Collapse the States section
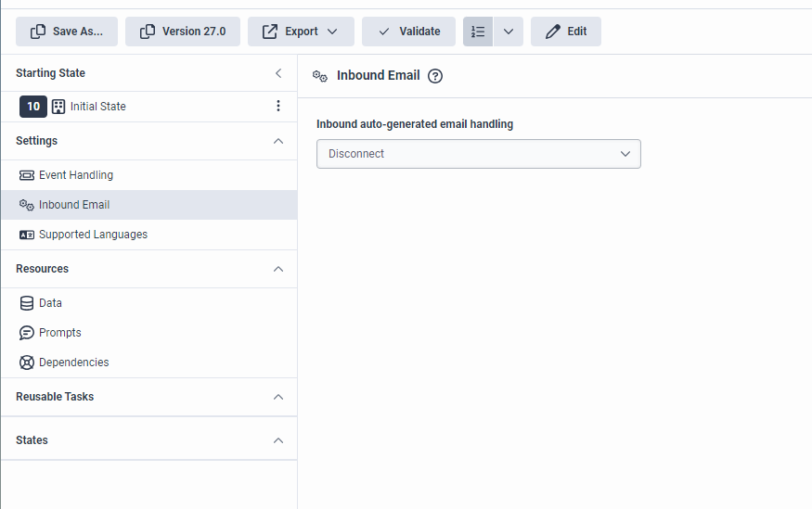The width and height of the screenshot is (812, 509). point(278,440)
